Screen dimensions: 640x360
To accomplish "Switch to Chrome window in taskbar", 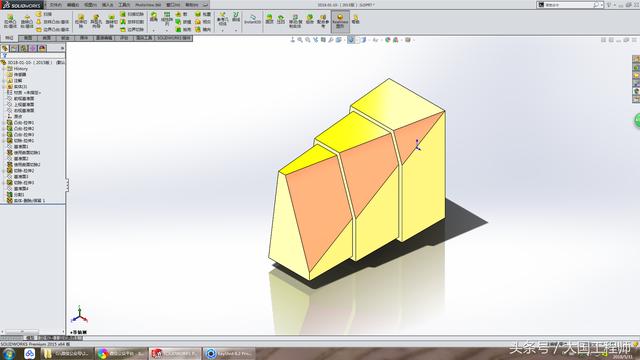I will tap(121, 353).
